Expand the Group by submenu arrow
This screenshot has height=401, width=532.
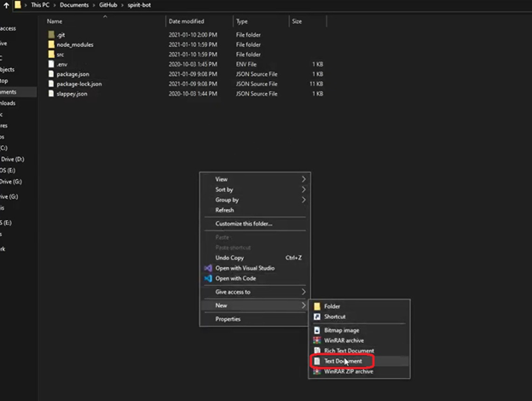coord(304,200)
